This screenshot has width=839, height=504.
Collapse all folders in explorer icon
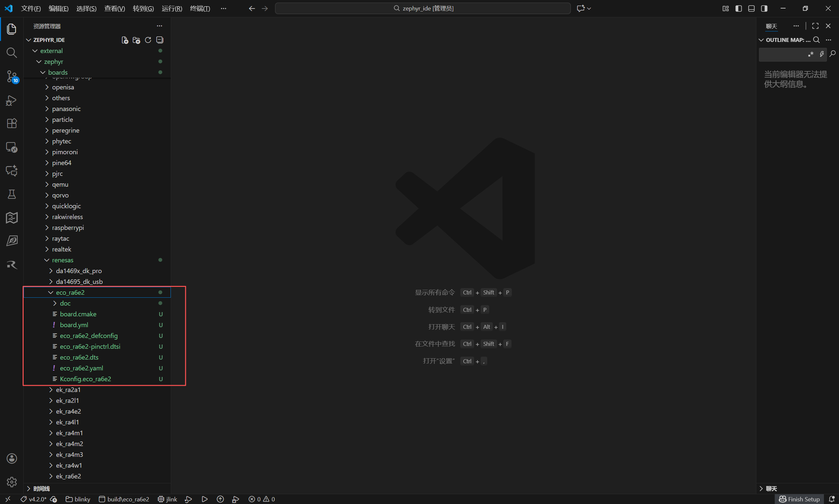[159, 40]
